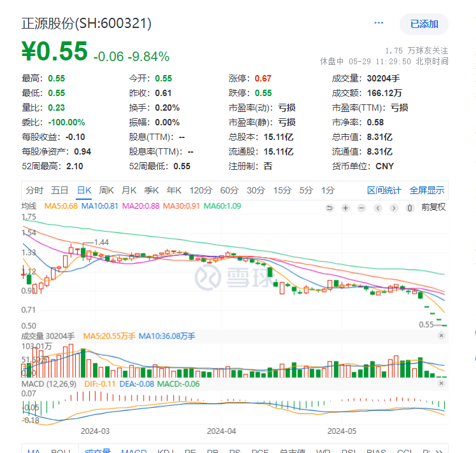476x453 pixels.
Task: Click the DIF:-0.11 MACD label
Action: pyautogui.click(x=100, y=384)
